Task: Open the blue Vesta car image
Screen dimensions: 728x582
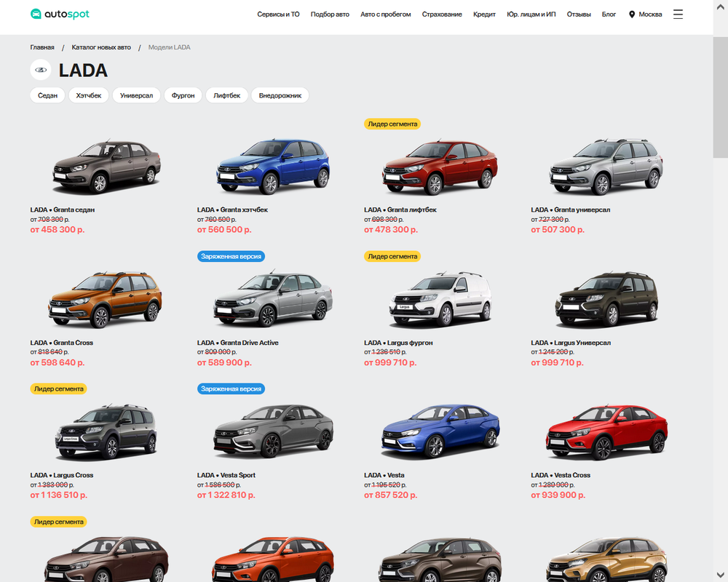Action: point(440,431)
